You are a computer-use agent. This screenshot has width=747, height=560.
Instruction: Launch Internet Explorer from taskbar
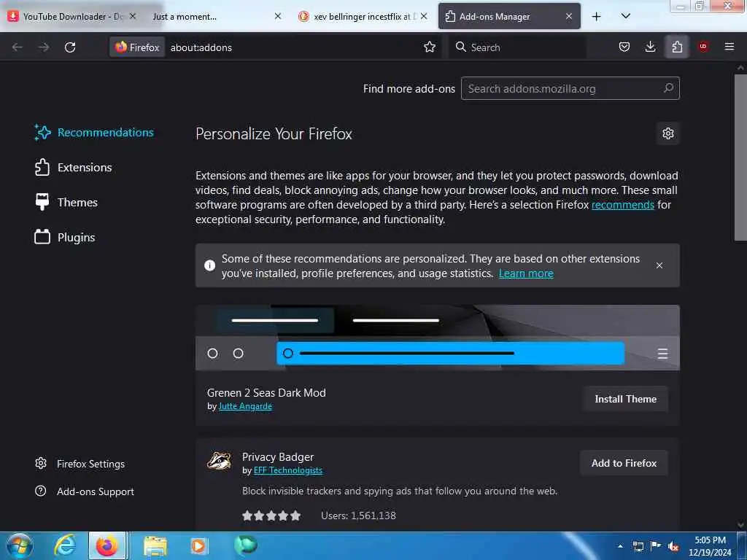pyautogui.click(x=65, y=545)
